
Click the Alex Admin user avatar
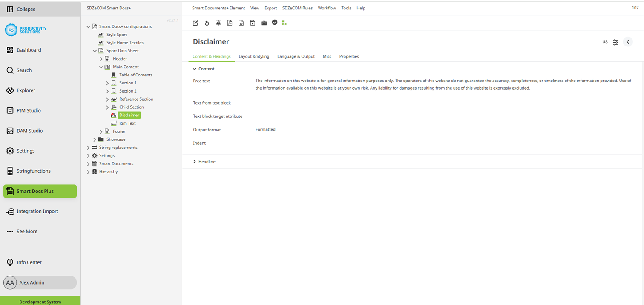pyautogui.click(x=10, y=282)
